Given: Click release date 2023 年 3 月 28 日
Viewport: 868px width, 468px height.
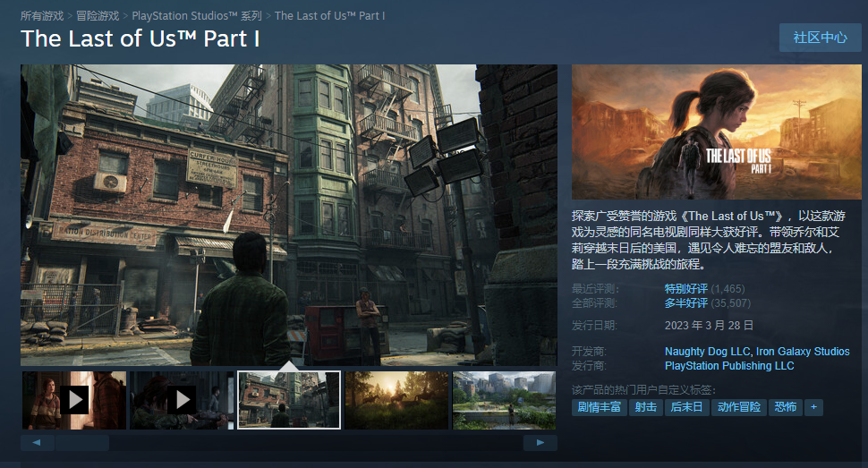Looking at the screenshot, I should pyautogui.click(x=709, y=325).
